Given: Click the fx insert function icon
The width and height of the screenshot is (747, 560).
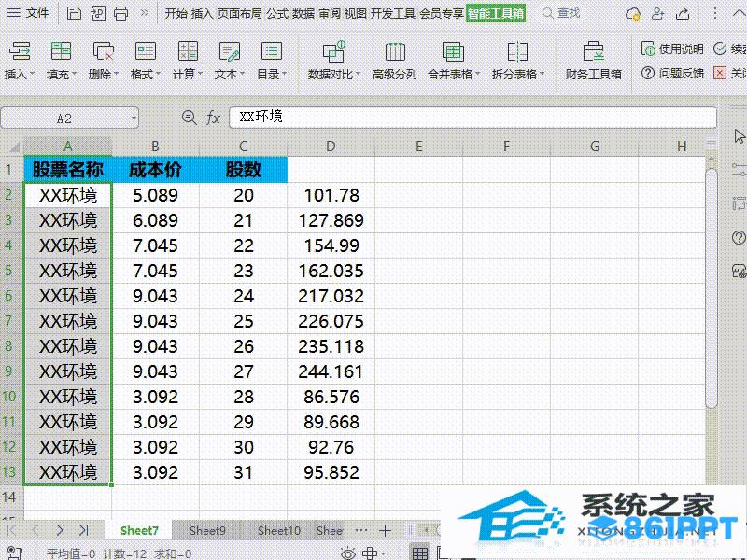Looking at the screenshot, I should point(213,118).
